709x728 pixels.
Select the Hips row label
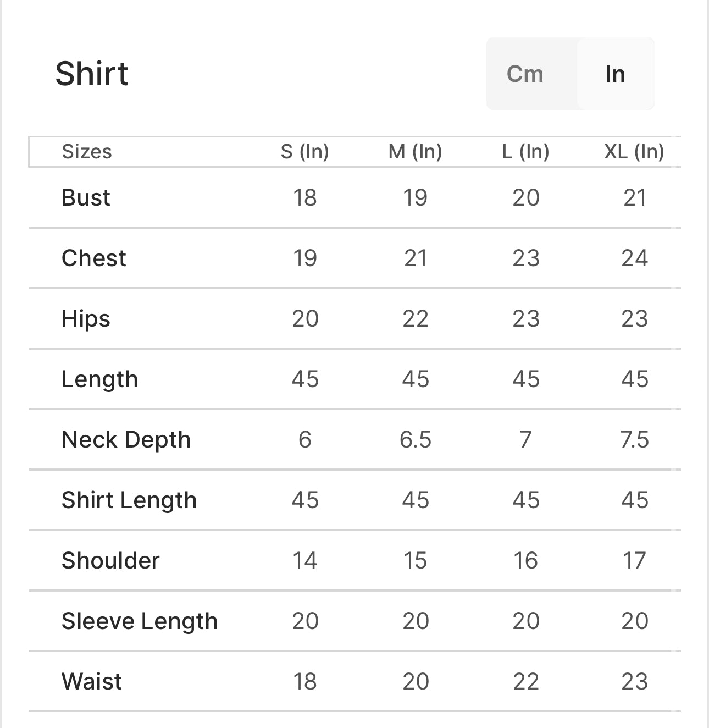point(86,318)
